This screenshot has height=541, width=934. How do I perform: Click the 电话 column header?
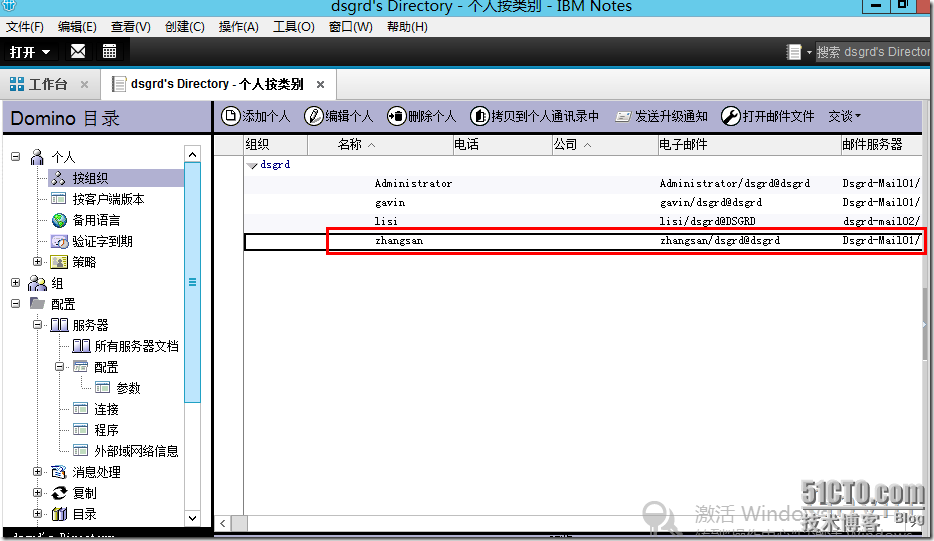click(503, 144)
